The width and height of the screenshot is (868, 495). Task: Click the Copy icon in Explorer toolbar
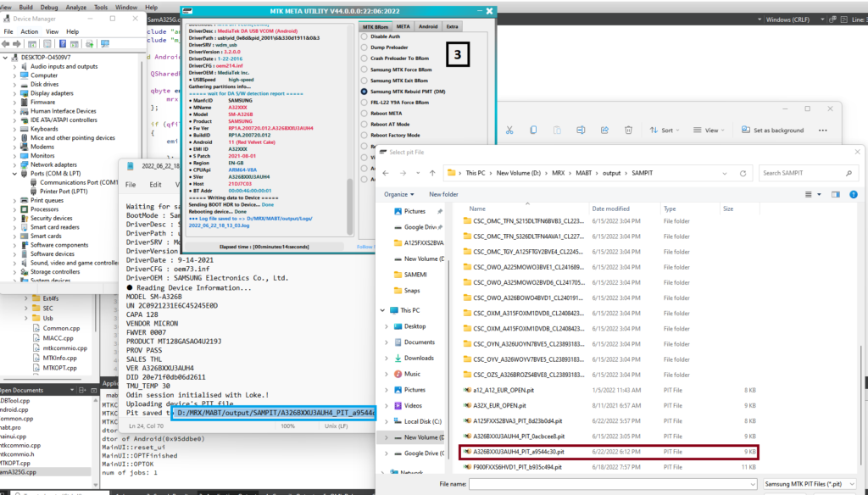click(x=533, y=131)
